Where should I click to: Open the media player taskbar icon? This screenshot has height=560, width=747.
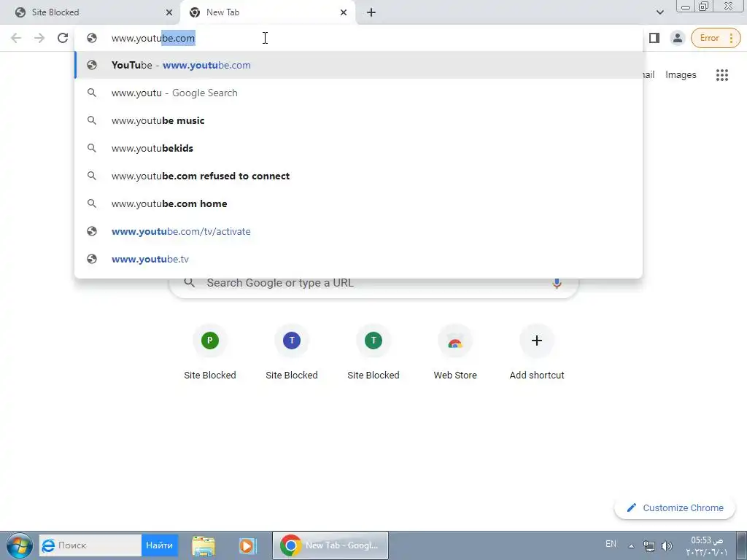pyautogui.click(x=247, y=545)
